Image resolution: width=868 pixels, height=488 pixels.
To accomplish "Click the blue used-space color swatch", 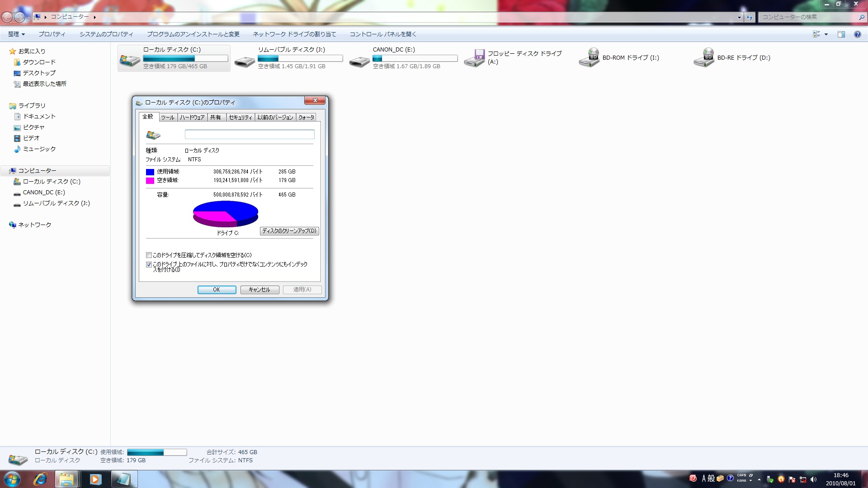I will click(150, 172).
